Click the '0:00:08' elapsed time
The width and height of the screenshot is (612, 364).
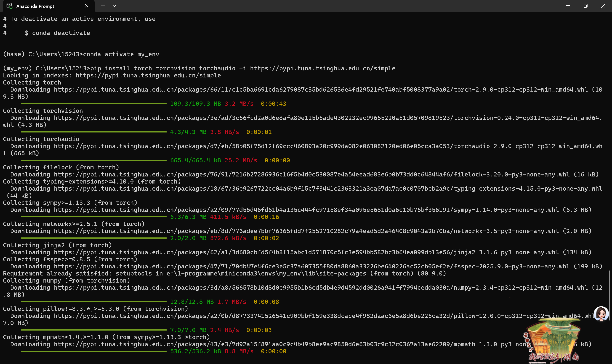266,302
